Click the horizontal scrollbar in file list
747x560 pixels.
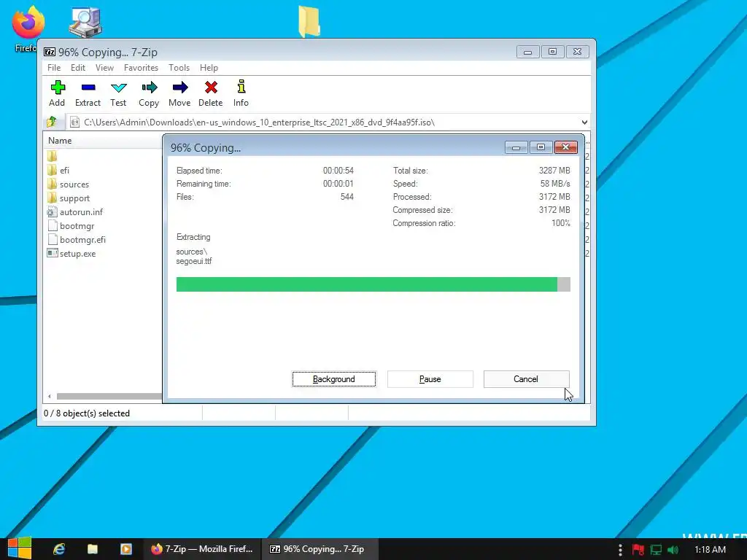pyautogui.click(x=109, y=396)
